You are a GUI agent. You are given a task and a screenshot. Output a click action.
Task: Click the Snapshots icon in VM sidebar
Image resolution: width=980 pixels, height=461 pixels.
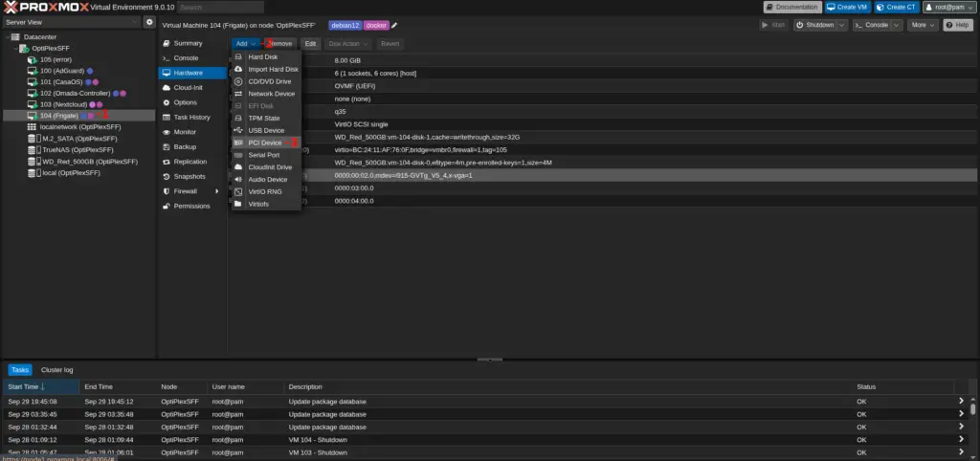click(x=167, y=176)
